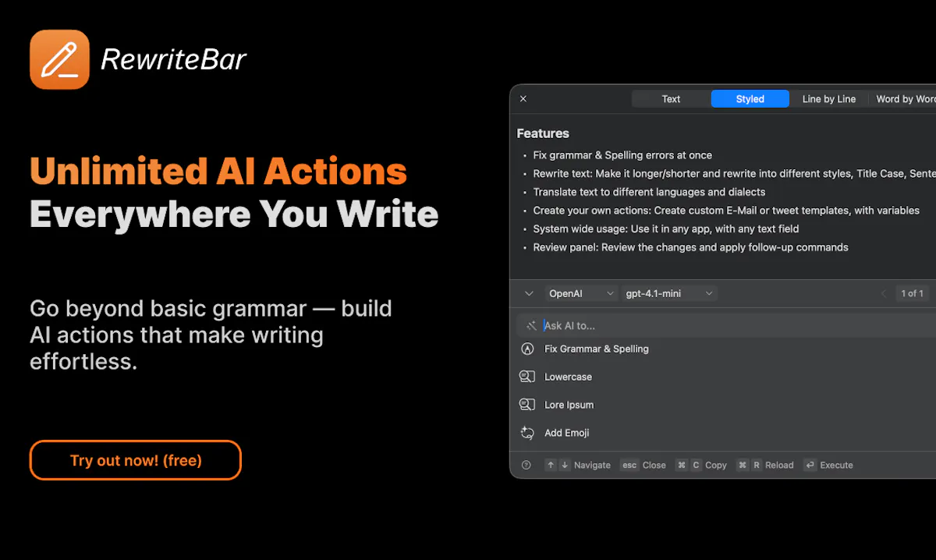Click 'Create your own actions' line
The width and height of the screenshot is (936, 560).
[x=726, y=211]
